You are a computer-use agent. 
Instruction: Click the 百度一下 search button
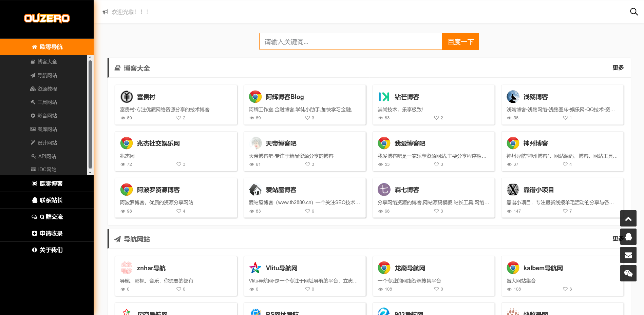(x=460, y=41)
